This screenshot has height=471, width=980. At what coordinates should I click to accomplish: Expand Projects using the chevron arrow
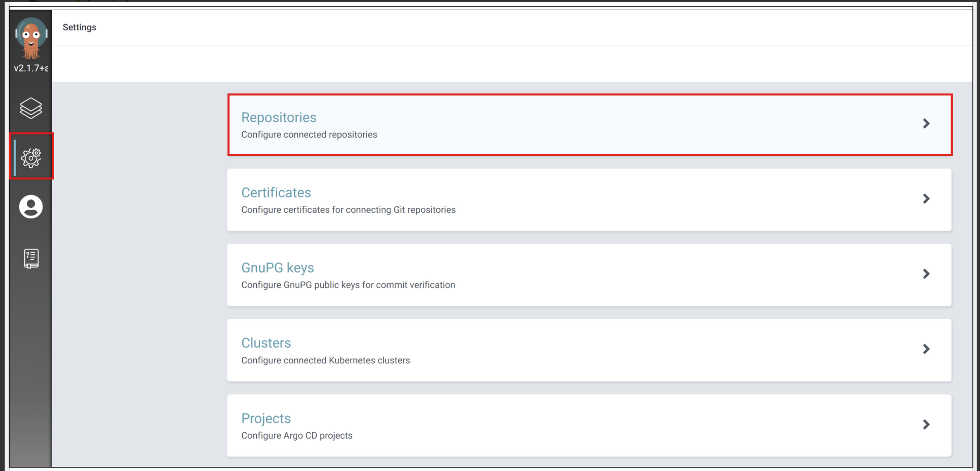pyautogui.click(x=926, y=424)
